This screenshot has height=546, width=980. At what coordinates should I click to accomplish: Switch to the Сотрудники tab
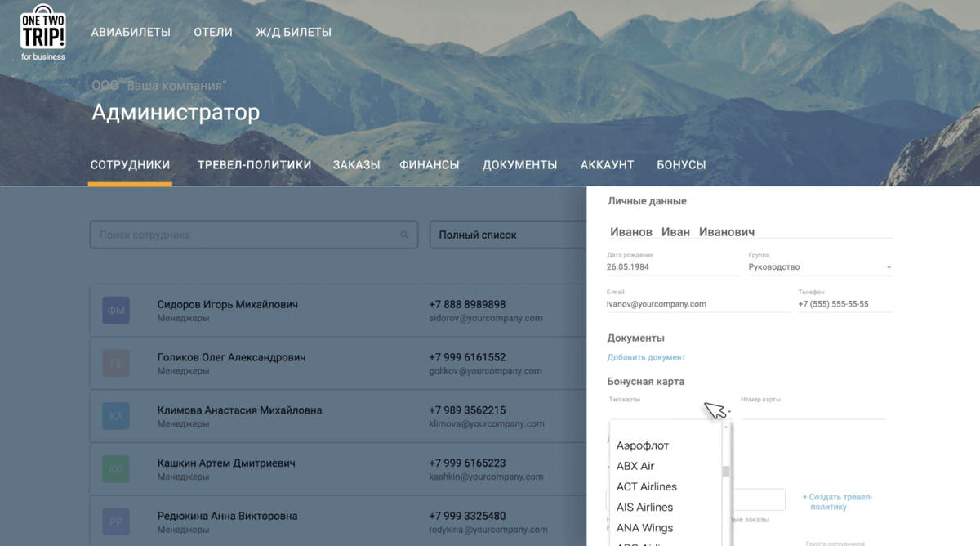pyautogui.click(x=130, y=165)
